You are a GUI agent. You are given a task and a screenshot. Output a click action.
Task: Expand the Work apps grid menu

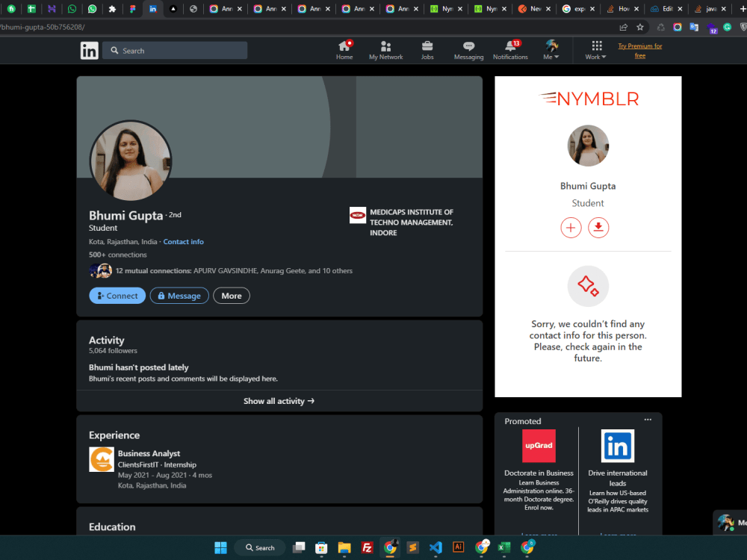[595, 50]
